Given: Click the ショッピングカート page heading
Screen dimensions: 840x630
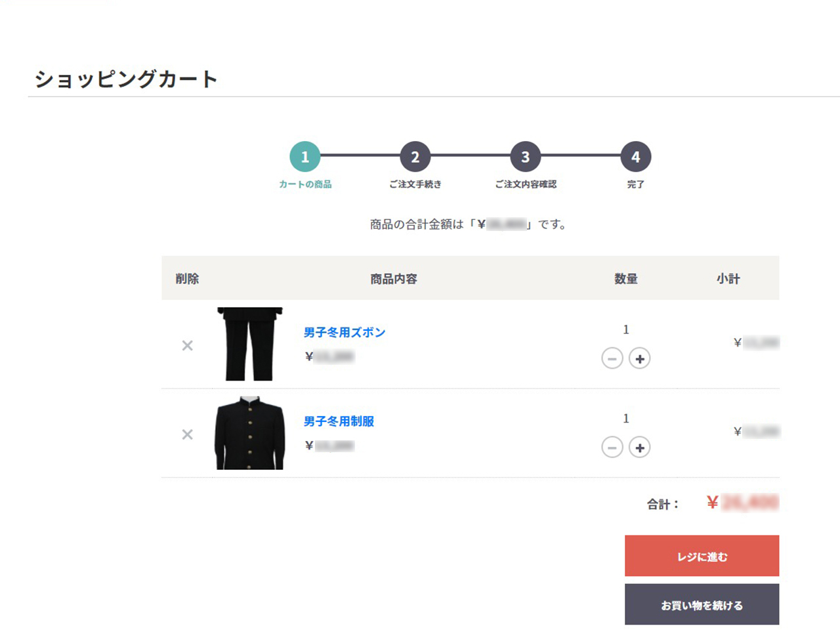Looking at the screenshot, I should click(x=126, y=79).
